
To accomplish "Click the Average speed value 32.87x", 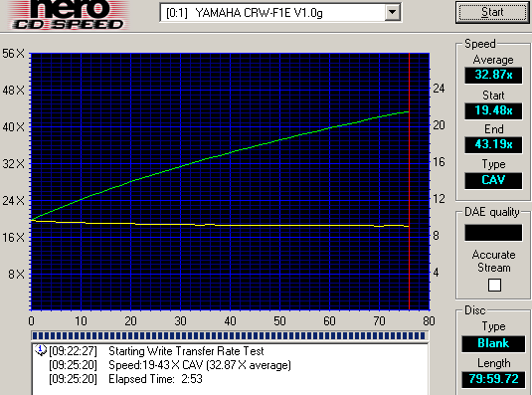I will [493, 75].
